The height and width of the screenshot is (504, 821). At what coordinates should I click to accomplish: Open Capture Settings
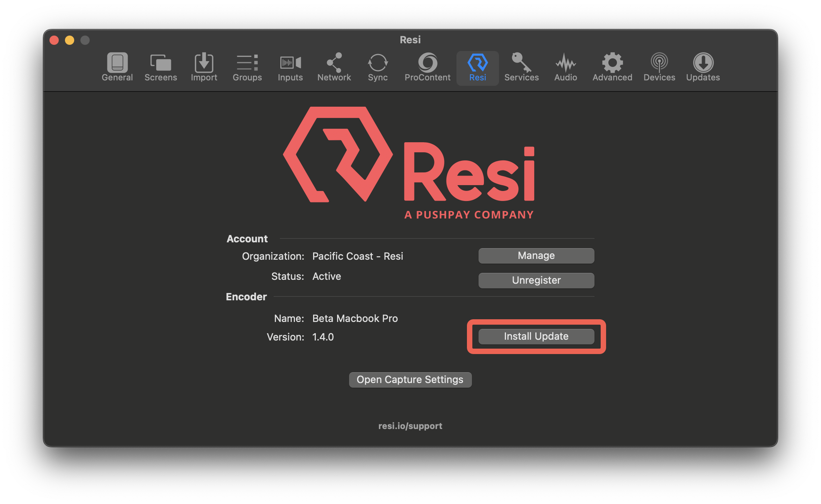click(410, 380)
